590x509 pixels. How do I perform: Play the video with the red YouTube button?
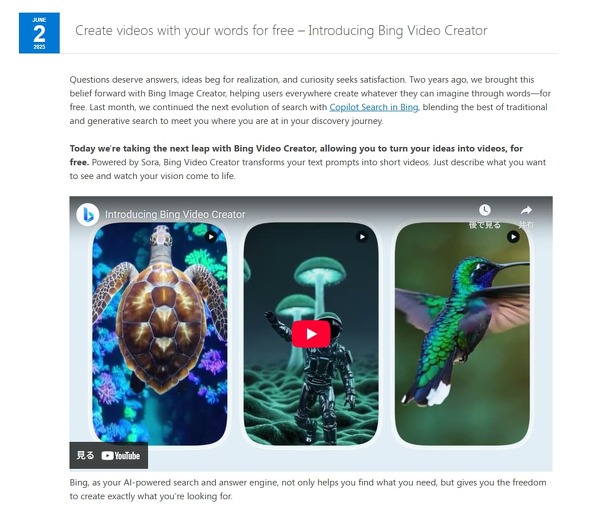(311, 334)
